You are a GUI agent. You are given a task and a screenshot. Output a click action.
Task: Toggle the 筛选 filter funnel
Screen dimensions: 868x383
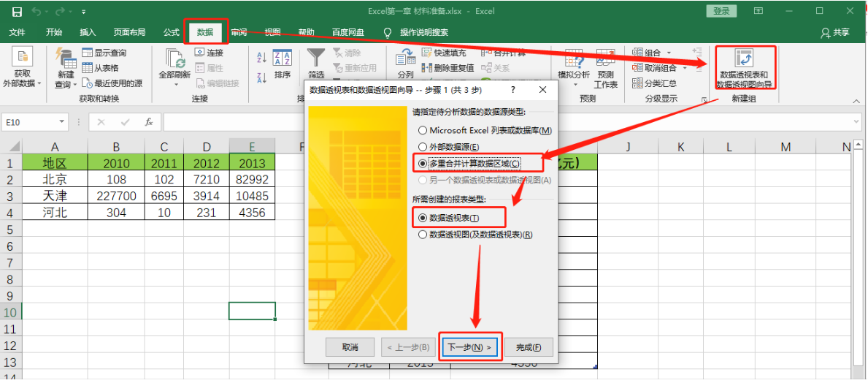click(316, 64)
